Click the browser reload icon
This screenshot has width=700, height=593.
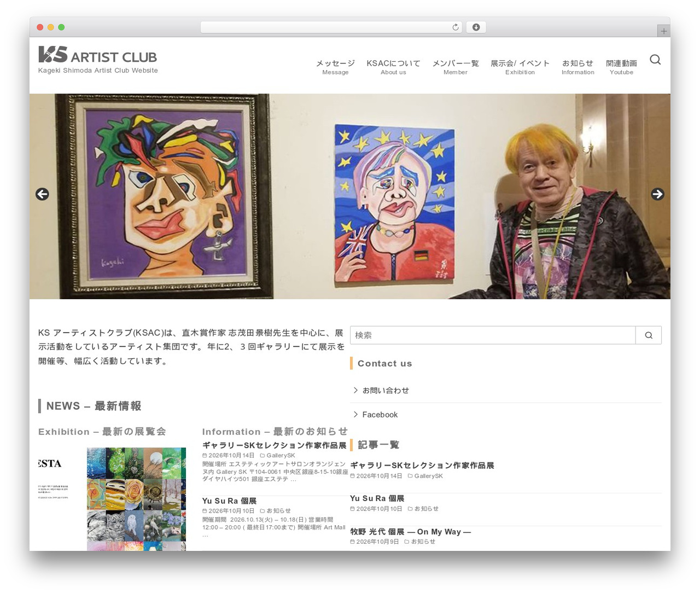pyautogui.click(x=456, y=27)
